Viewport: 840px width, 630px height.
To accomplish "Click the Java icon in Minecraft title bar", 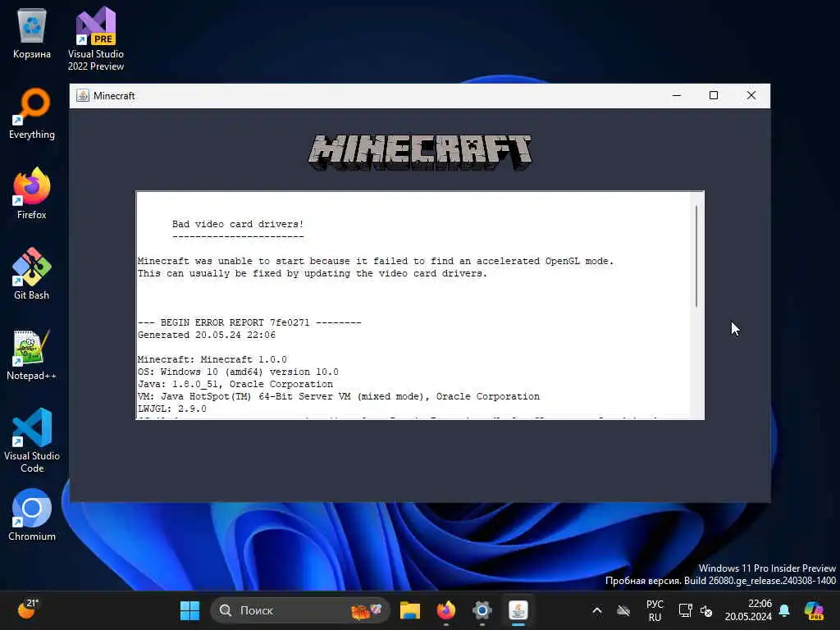I will [x=83, y=95].
